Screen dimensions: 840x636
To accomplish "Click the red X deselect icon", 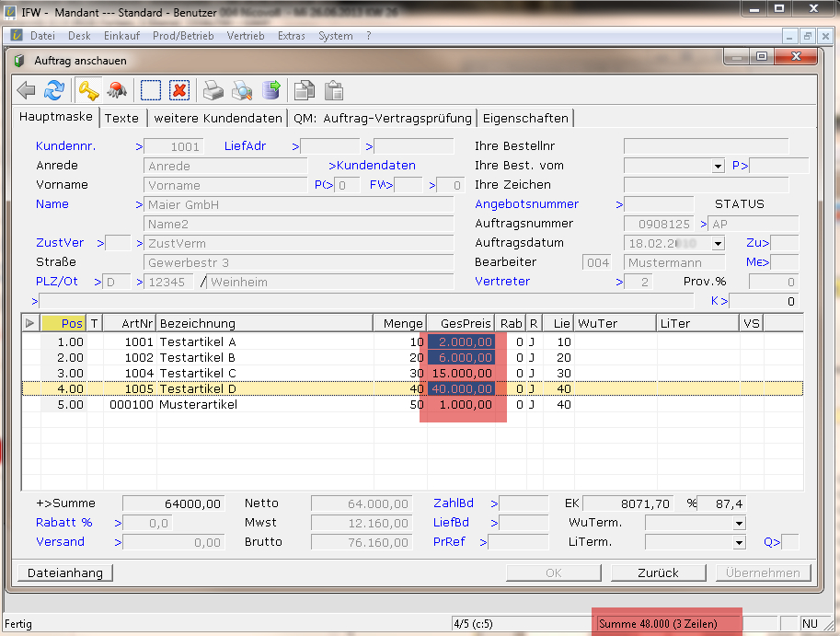I will pos(179,90).
